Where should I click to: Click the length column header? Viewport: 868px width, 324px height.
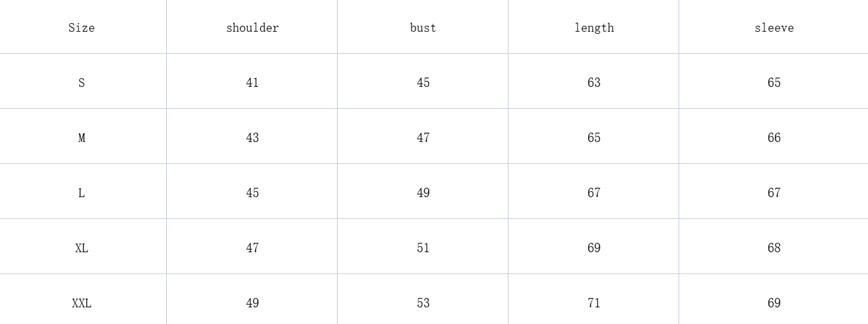tap(594, 28)
